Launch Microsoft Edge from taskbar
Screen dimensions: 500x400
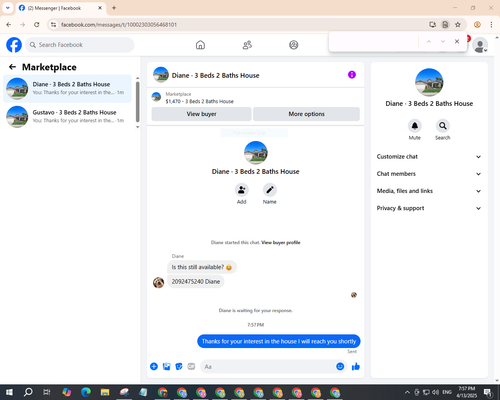point(86,392)
